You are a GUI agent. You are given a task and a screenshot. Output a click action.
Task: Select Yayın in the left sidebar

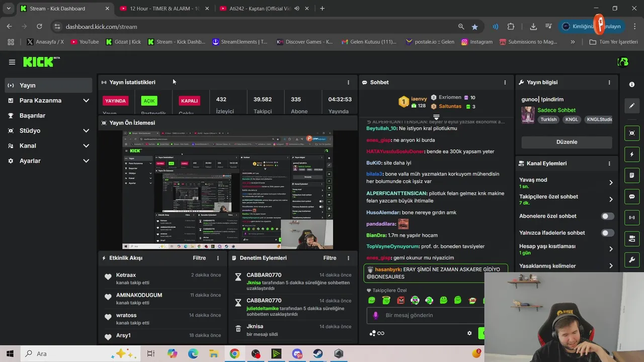click(49, 85)
